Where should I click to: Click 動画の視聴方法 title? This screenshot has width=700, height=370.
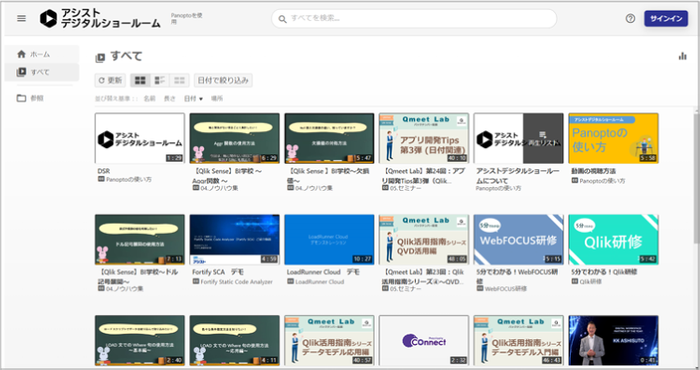click(x=593, y=171)
